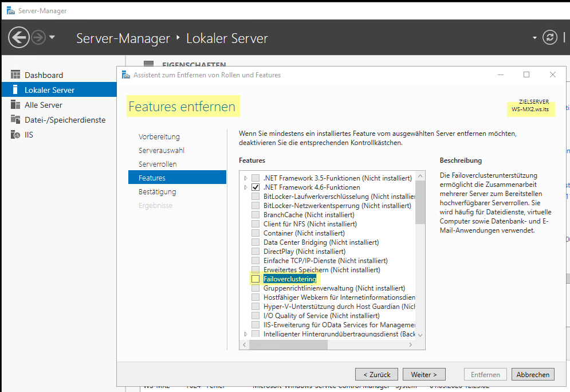Click the Weiter button

point(424,374)
